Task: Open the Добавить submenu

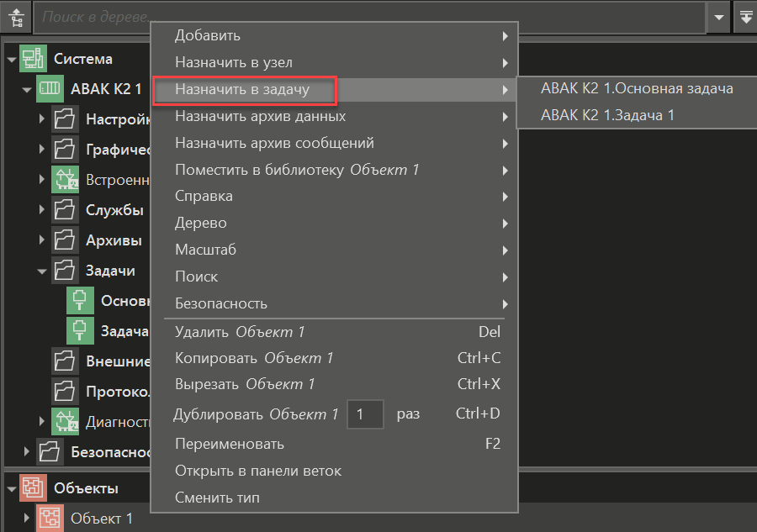Action: coord(334,36)
